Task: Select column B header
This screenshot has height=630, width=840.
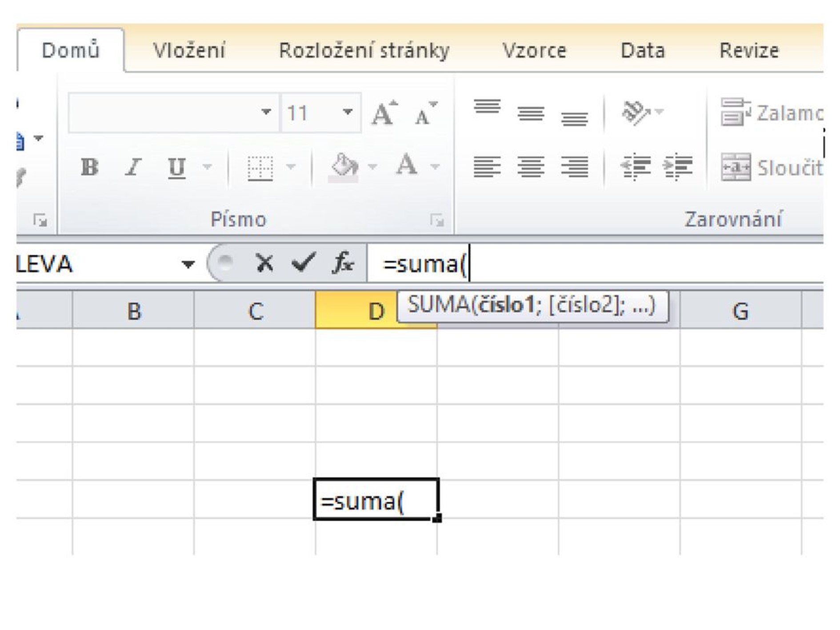Action: 133,310
